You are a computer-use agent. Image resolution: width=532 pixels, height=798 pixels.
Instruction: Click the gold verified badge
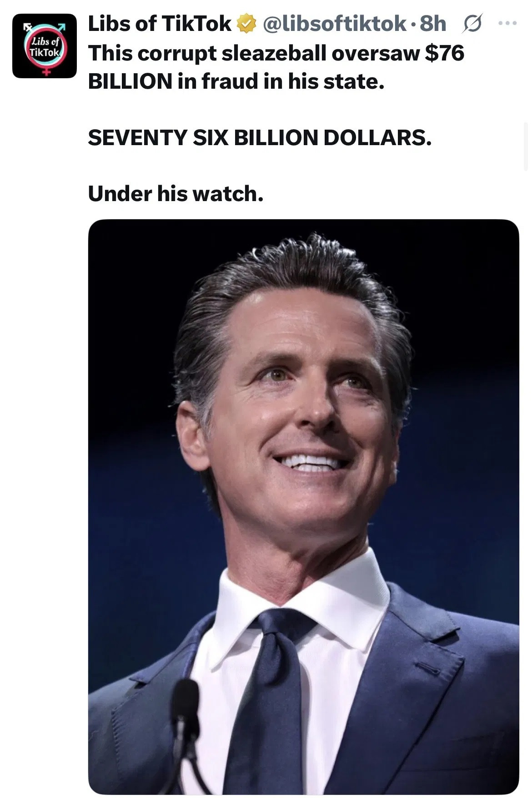click(246, 24)
